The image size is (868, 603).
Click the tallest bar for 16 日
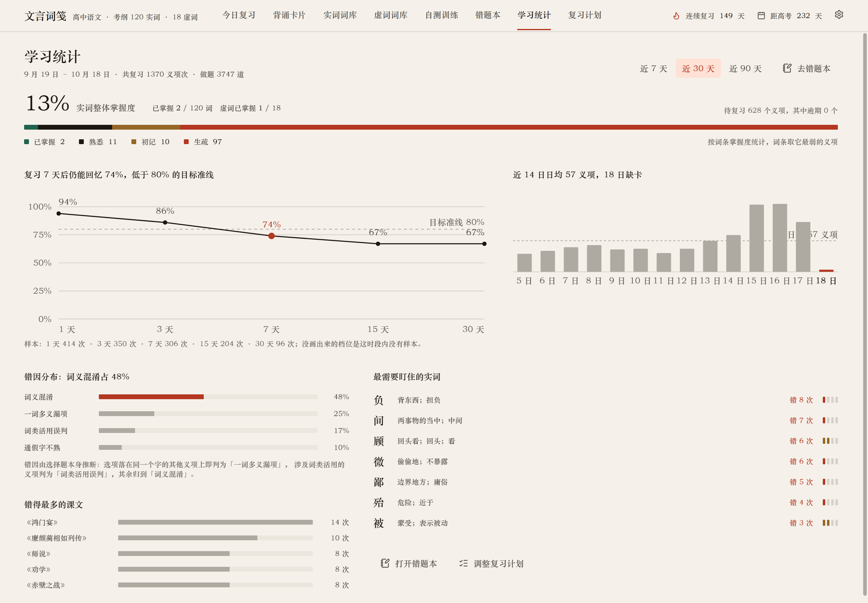pos(780,238)
